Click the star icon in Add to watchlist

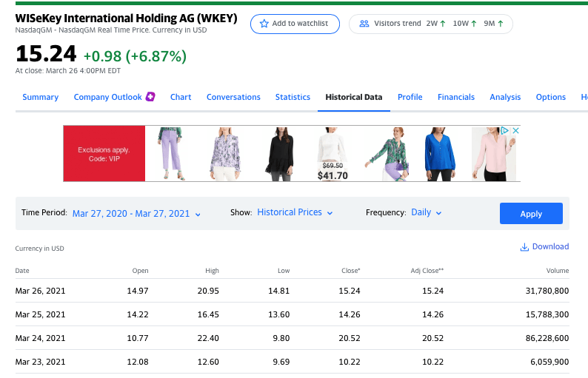coord(264,24)
